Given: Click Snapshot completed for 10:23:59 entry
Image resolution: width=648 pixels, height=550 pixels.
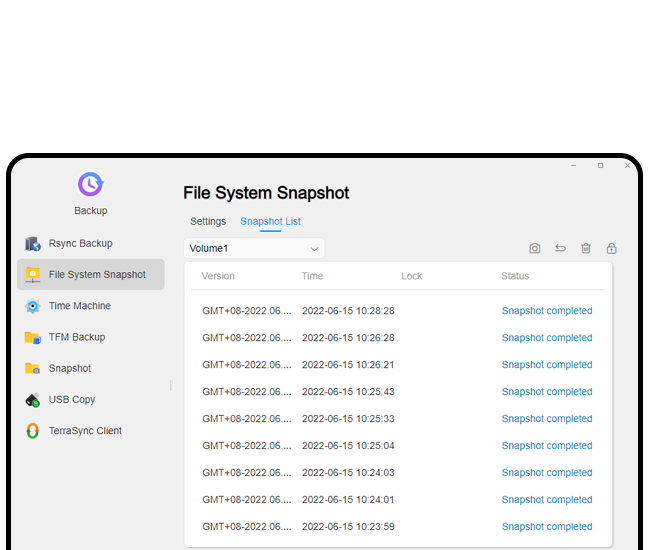Looking at the screenshot, I should coord(546,527).
